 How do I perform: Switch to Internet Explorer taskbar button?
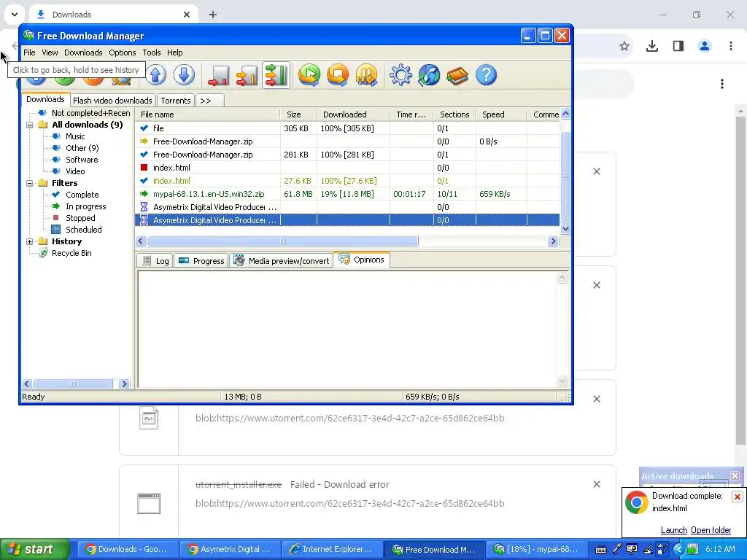333,550
